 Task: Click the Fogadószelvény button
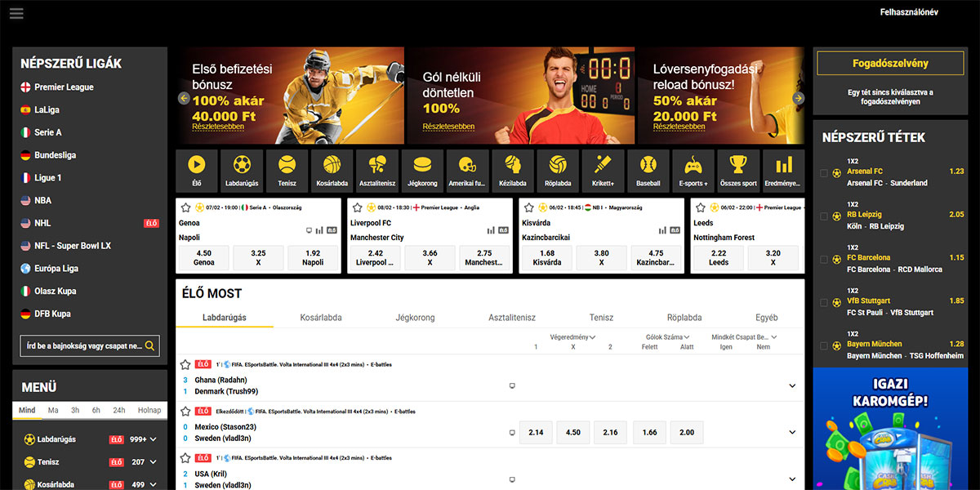[x=889, y=64]
